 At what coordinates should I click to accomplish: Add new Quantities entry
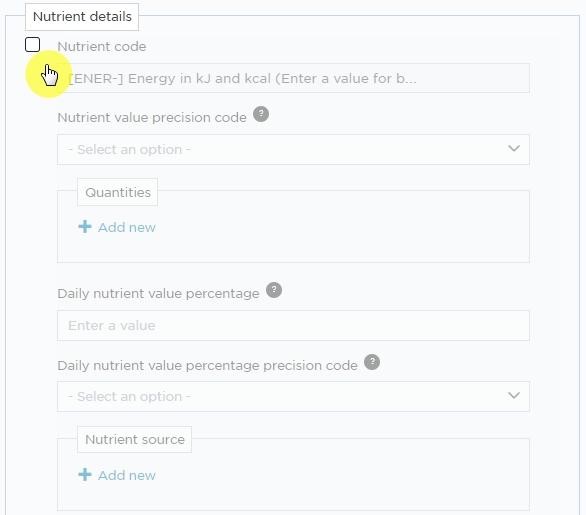click(x=117, y=227)
